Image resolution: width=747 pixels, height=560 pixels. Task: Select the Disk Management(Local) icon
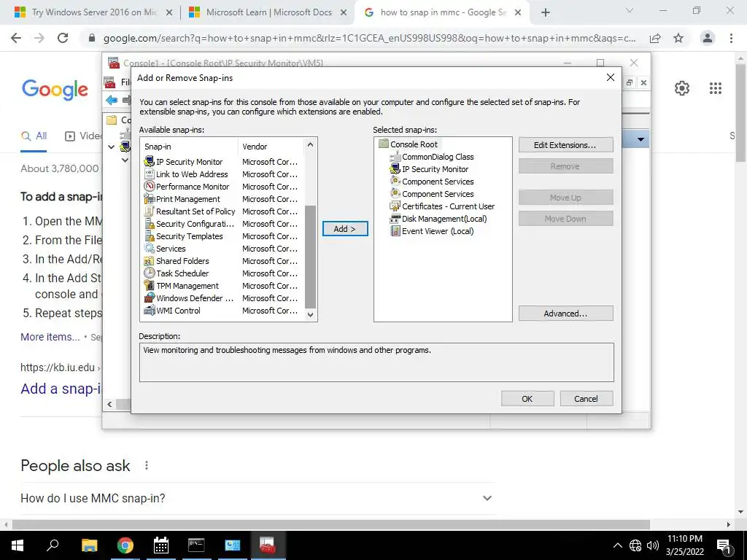point(395,219)
